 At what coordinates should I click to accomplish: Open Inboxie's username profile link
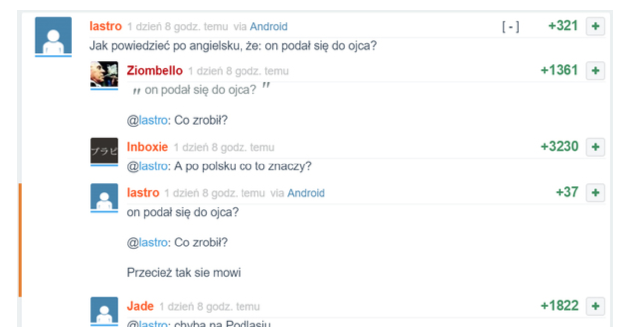point(148,147)
